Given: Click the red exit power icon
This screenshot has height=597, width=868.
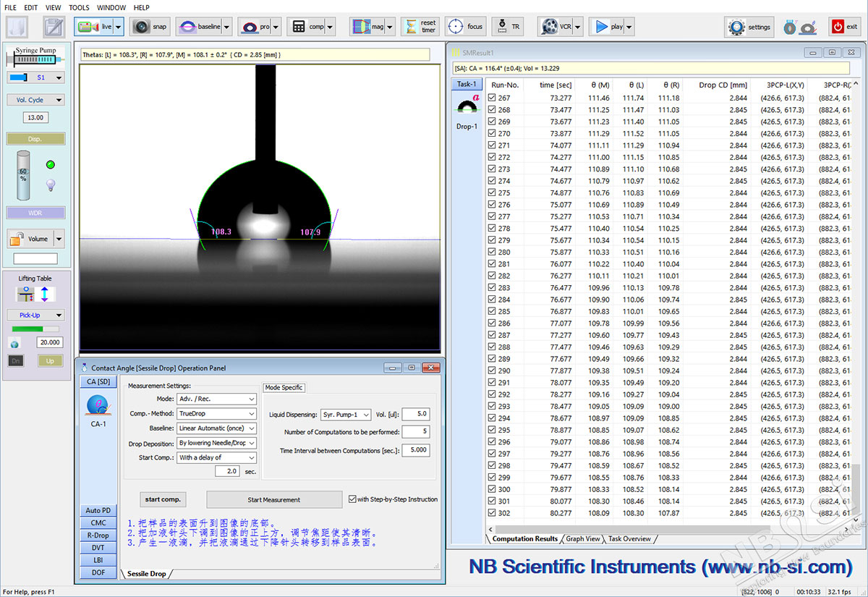Looking at the screenshot, I should coord(838,27).
